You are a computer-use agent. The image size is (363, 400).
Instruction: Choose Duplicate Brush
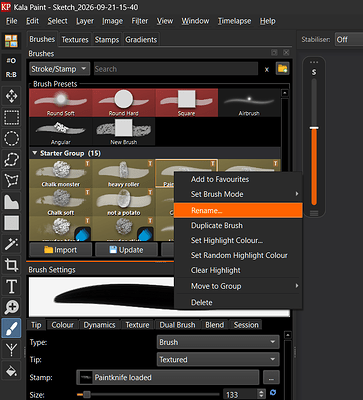point(238,226)
